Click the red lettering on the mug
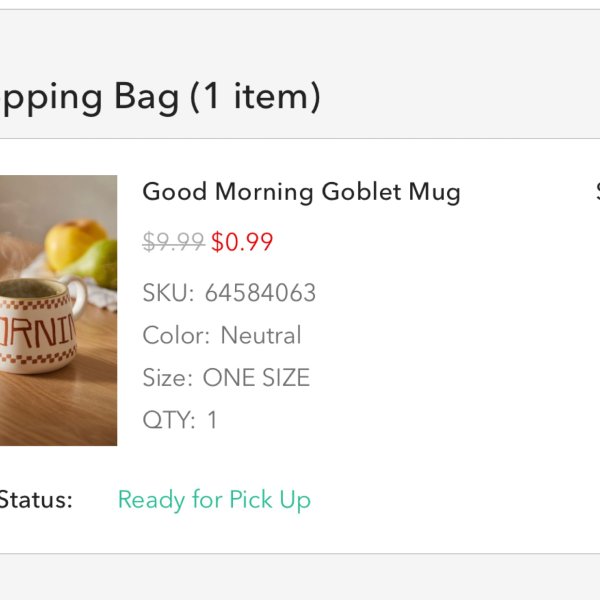This screenshot has width=600, height=600. point(37,331)
